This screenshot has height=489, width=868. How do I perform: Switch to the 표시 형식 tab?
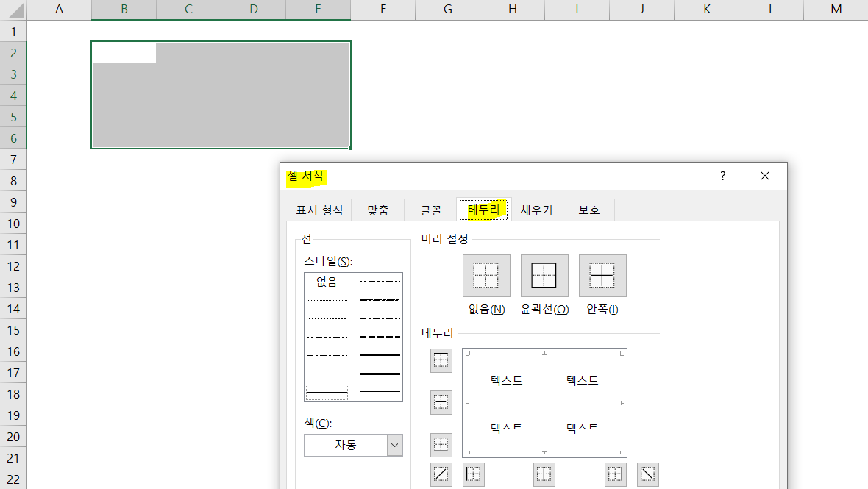(x=319, y=210)
